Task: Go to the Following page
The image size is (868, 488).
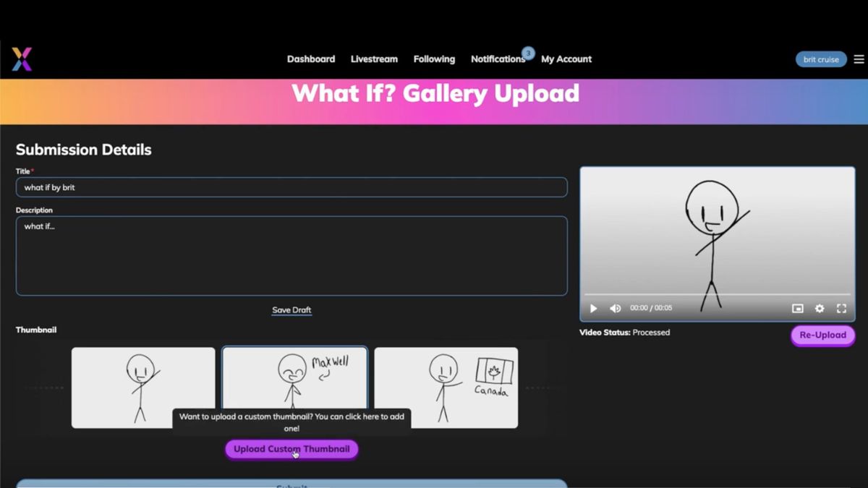Action: tap(434, 59)
